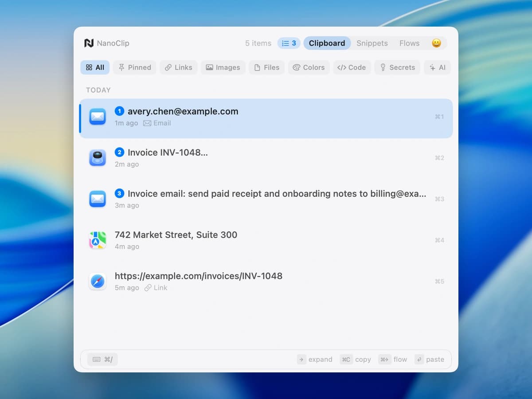Filter the list by Links

178,67
